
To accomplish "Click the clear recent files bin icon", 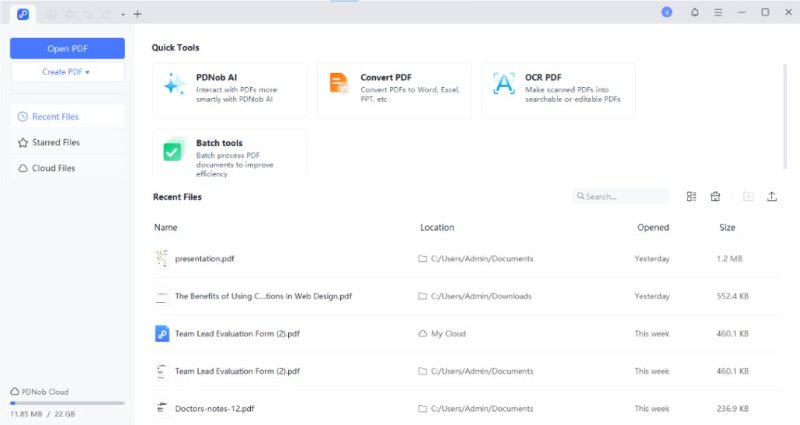I will 716,197.
